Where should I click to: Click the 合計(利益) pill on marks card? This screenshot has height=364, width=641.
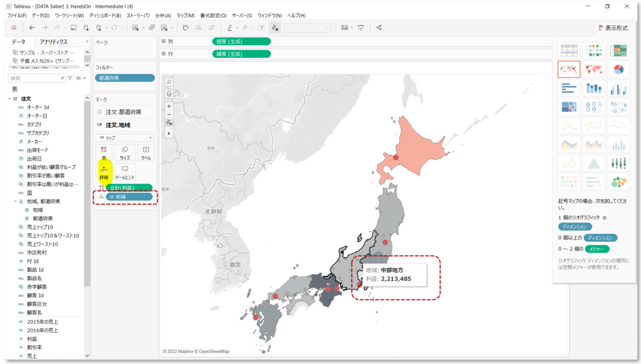(x=129, y=187)
